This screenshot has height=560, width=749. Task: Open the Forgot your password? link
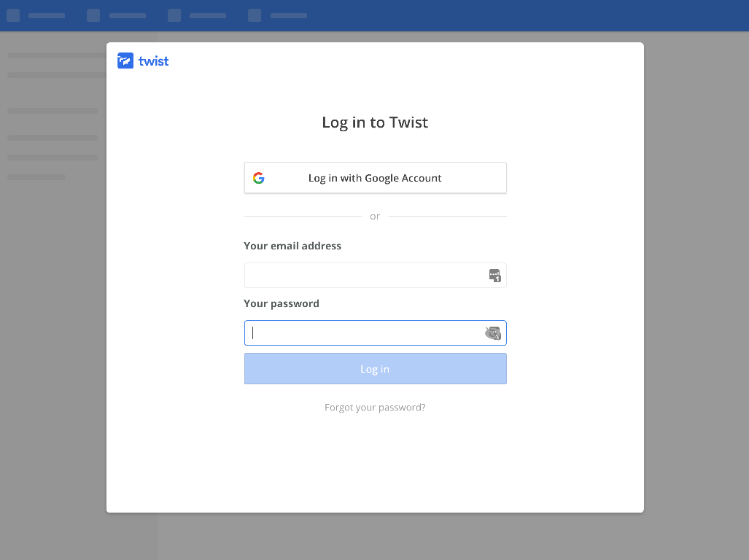(x=375, y=407)
